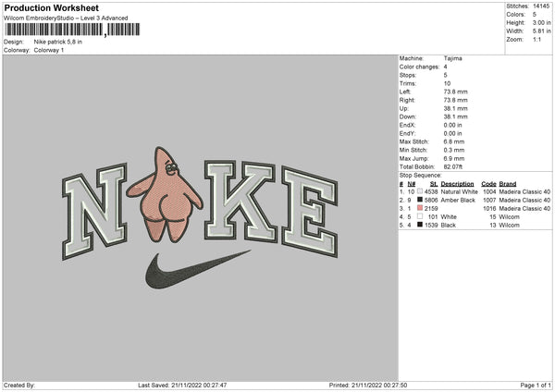555x392 pixels.
Task: Click the Machine value 'Tajima'
Action: (x=452, y=58)
